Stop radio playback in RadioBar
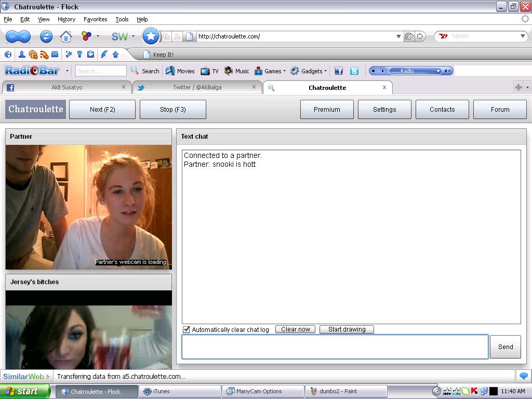Screen dimensions: 532x399 [373, 71]
